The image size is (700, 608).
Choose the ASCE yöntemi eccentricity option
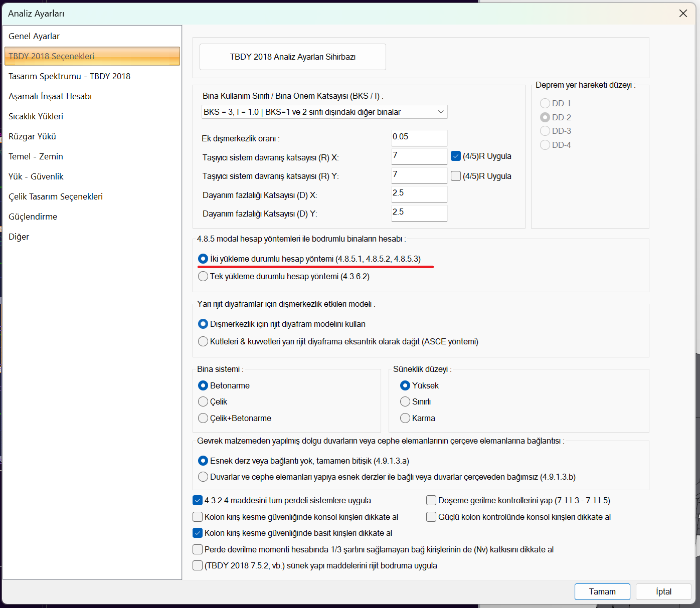203,341
